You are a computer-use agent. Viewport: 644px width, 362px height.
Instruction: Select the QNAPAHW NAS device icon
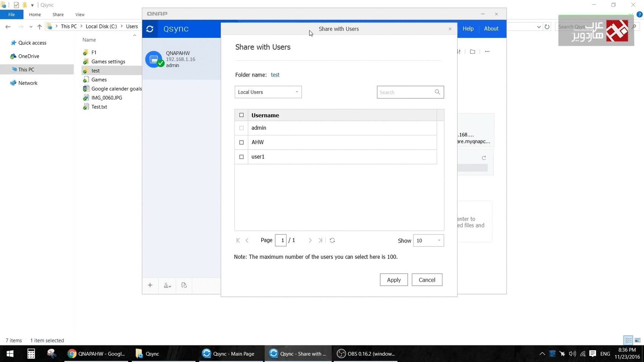pos(154,59)
